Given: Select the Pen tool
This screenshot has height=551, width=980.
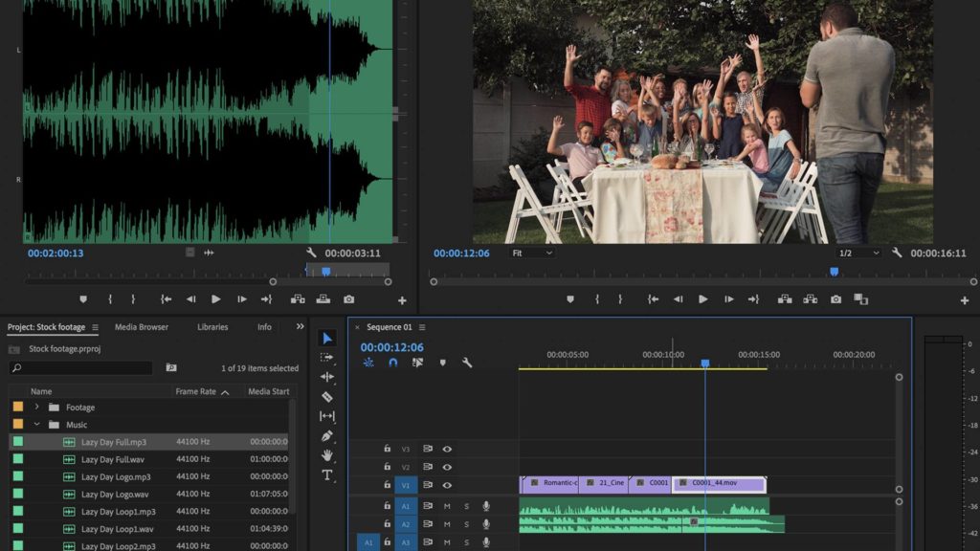Looking at the screenshot, I should coord(327,436).
